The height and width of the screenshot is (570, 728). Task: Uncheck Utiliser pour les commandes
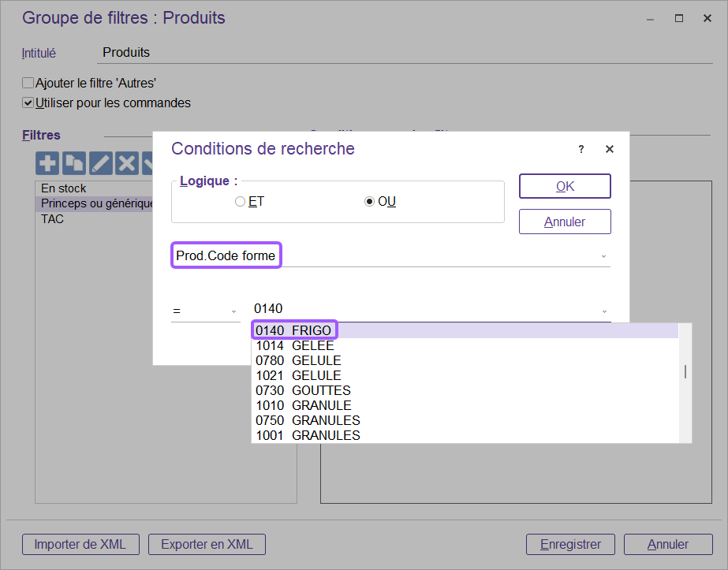(x=28, y=102)
